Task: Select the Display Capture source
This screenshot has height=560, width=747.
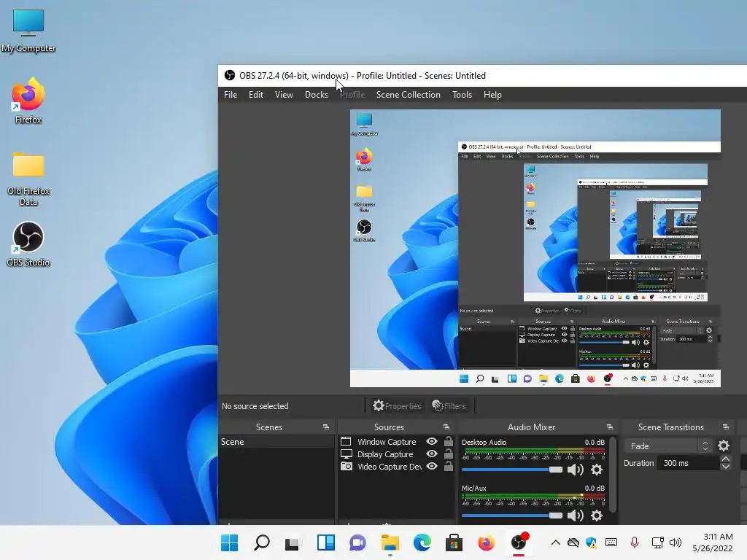Action: [x=385, y=454]
